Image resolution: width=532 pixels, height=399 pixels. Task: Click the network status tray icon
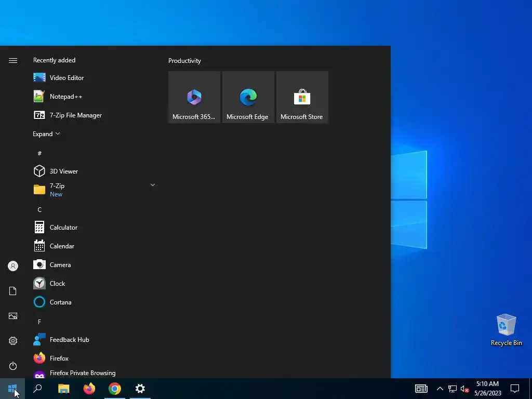453,389
